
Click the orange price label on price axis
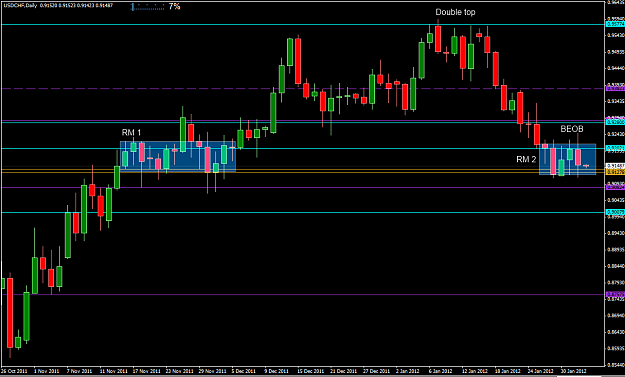pos(615,171)
